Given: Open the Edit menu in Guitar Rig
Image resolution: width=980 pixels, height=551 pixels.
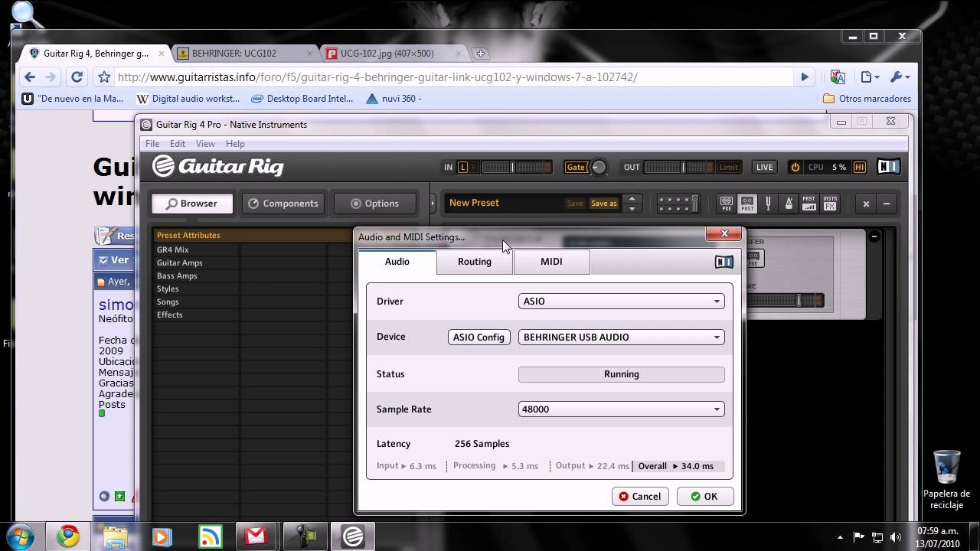Looking at the screenshot, I should (178, 144).
